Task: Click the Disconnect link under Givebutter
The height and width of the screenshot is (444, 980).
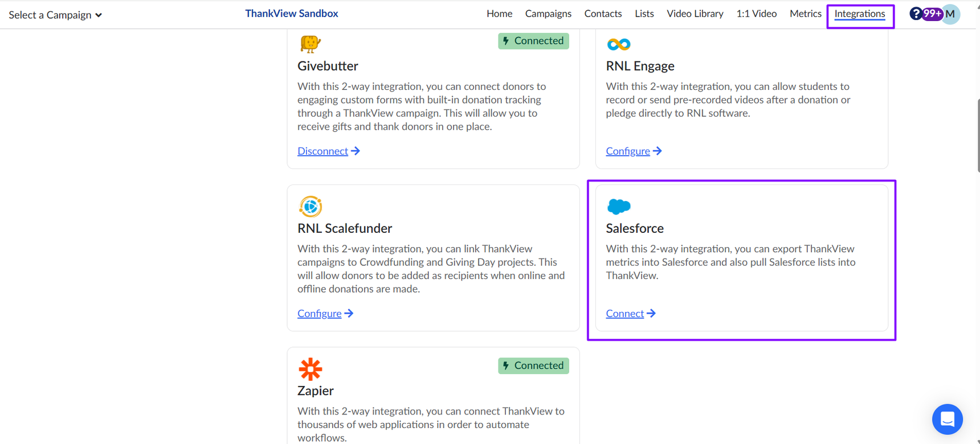Action: (x=322, y=151)
